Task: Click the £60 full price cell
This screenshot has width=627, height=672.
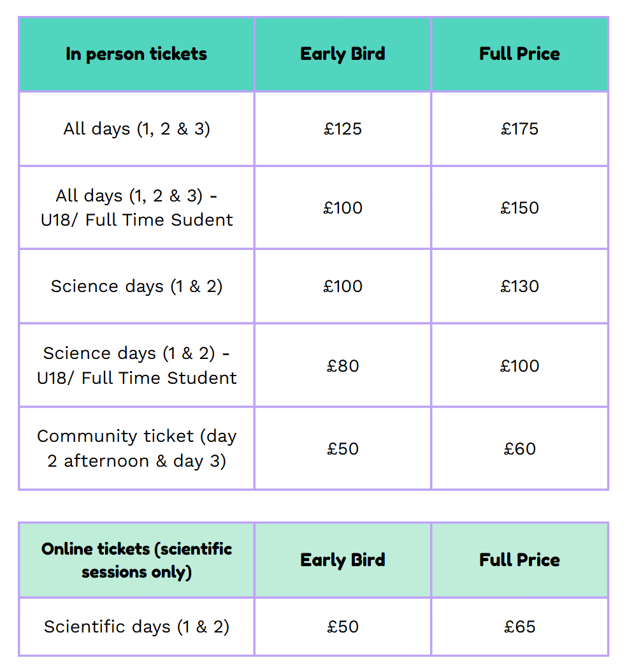Action: [519, 448]
